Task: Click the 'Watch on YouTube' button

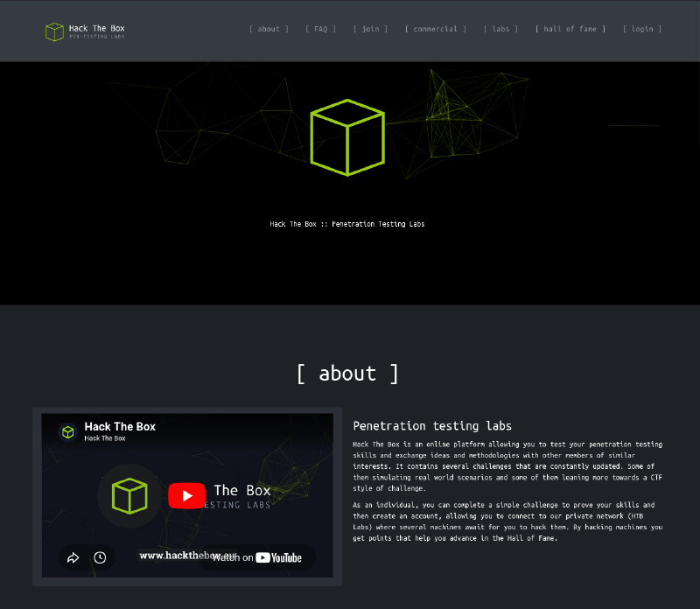Action: tap(257, 557)
